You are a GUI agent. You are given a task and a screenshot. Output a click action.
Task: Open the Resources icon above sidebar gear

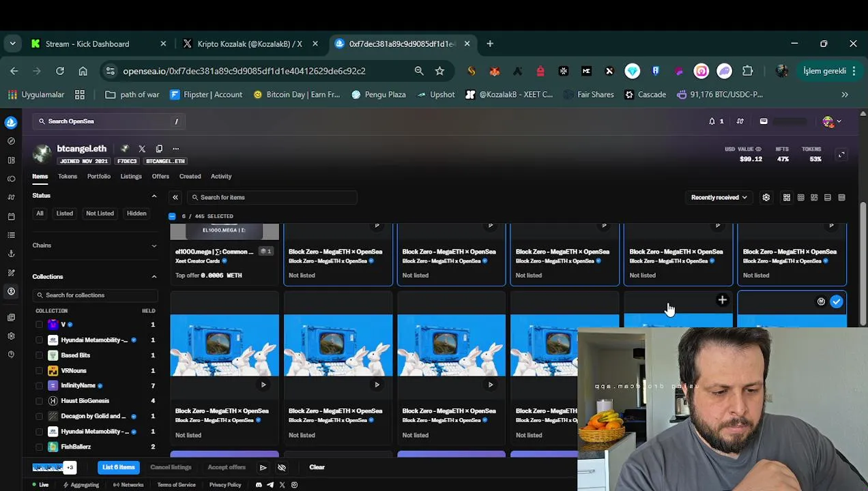[x=11, y=318]
